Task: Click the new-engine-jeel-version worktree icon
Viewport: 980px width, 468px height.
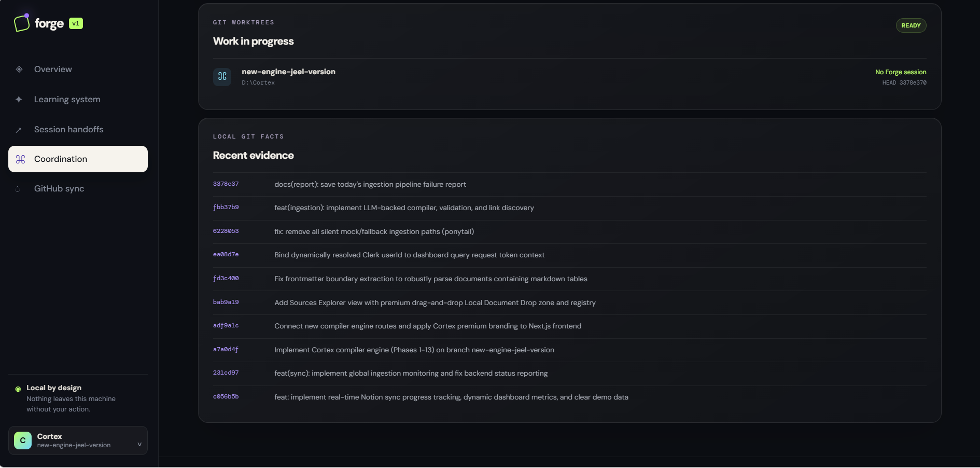Action: point(222,77)
